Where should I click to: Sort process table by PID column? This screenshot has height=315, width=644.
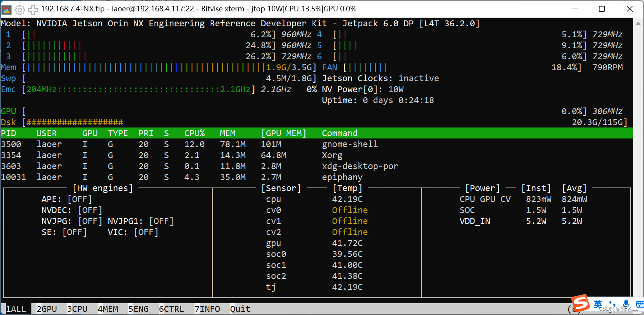click(9, 133)
